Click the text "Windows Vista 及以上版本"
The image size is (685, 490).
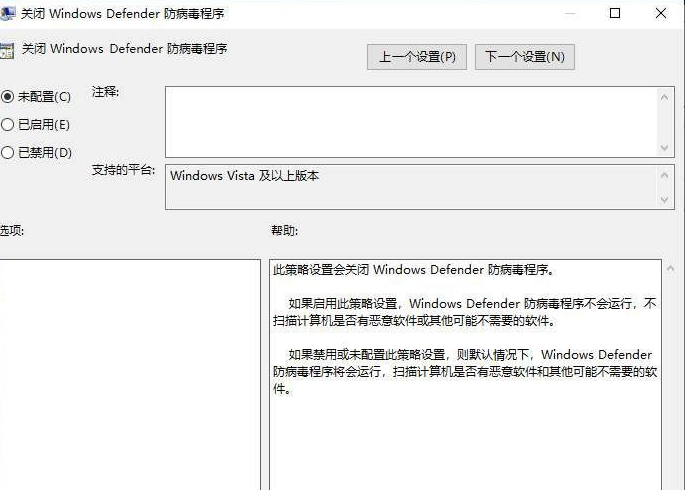(245, 176)
